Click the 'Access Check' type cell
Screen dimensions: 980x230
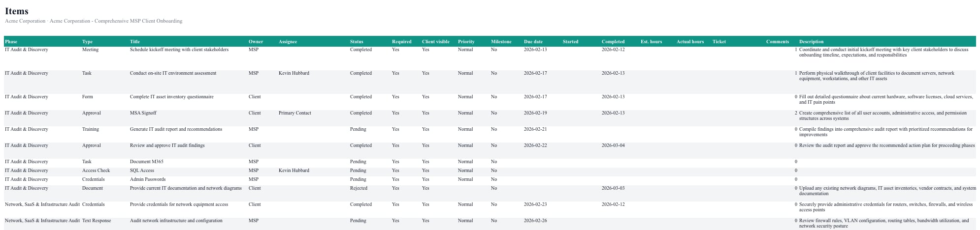pos(96,171)
